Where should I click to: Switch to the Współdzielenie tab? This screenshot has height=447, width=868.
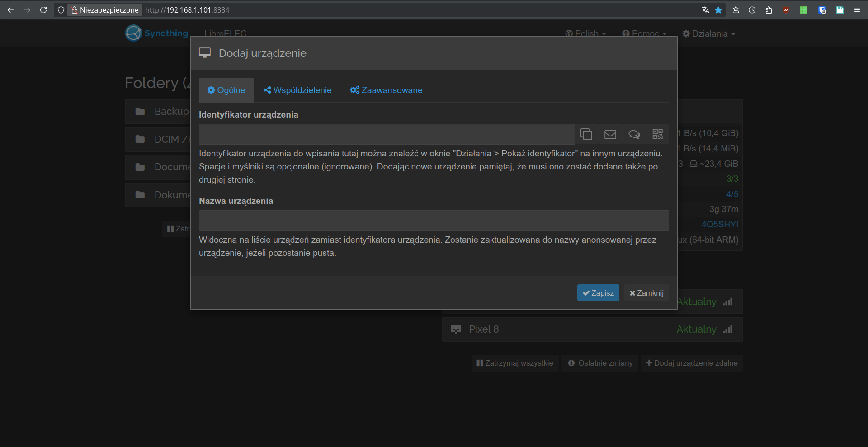(297, 90)
